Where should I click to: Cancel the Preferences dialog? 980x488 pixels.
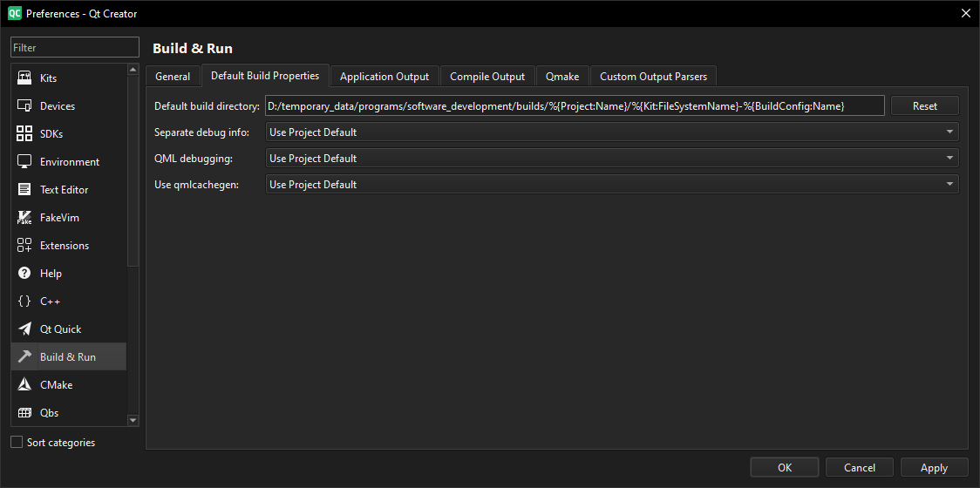click(x=860, y=467)
